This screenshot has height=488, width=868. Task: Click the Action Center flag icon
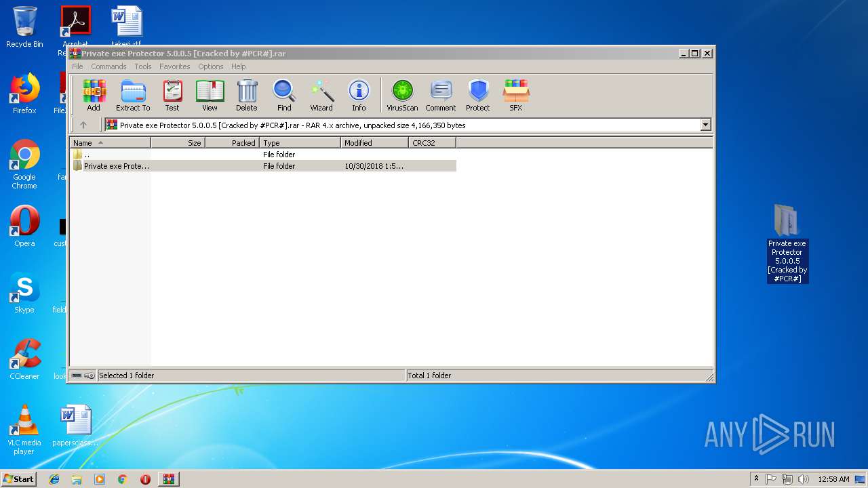pyautogui.click(x=771, y=479)
